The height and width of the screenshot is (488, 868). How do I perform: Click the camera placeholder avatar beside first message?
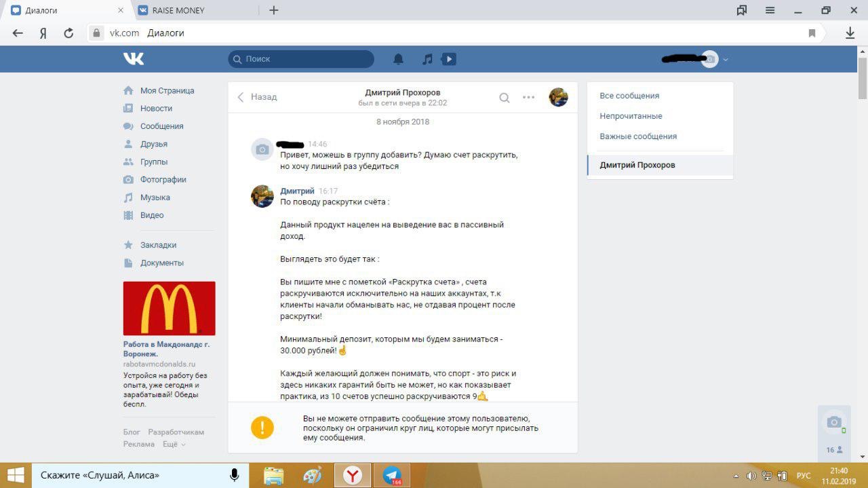coord(262,149)
